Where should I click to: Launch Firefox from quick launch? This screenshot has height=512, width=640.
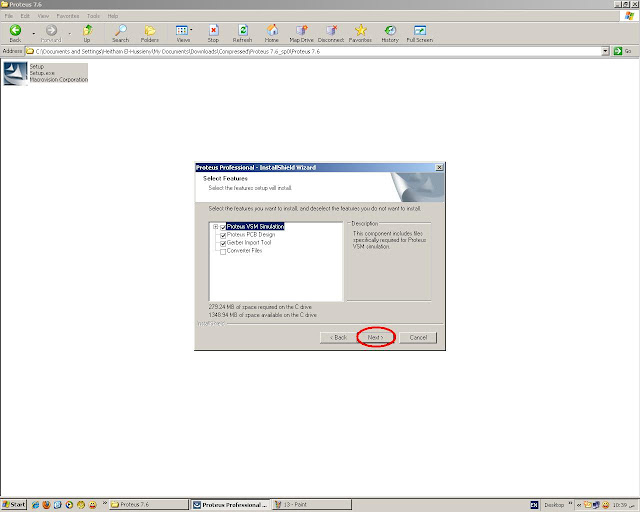tap(46, 505)
